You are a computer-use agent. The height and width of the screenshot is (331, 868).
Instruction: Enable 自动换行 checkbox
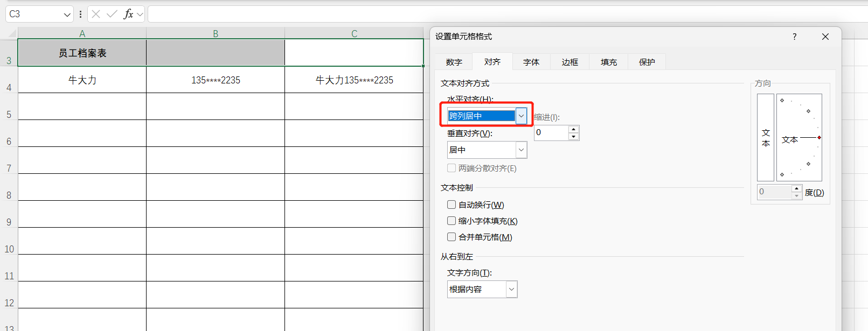tap(452, 205)
